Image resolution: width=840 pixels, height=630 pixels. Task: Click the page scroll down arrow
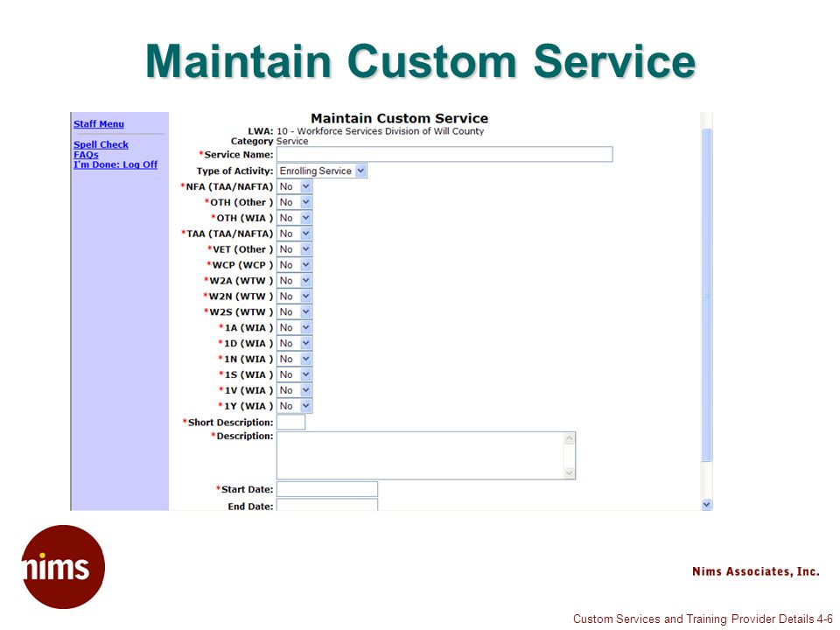click(707, 504)
